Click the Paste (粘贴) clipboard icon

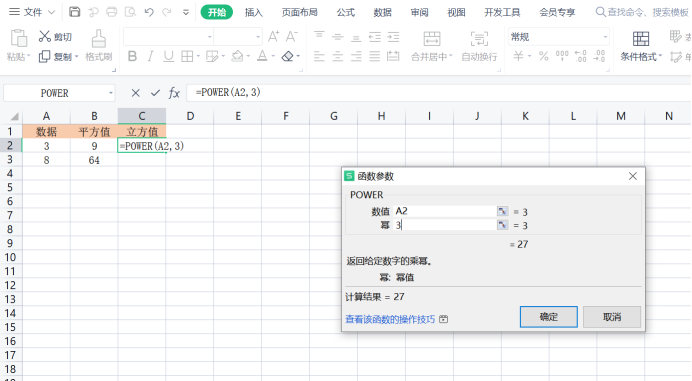pos(19,38)
